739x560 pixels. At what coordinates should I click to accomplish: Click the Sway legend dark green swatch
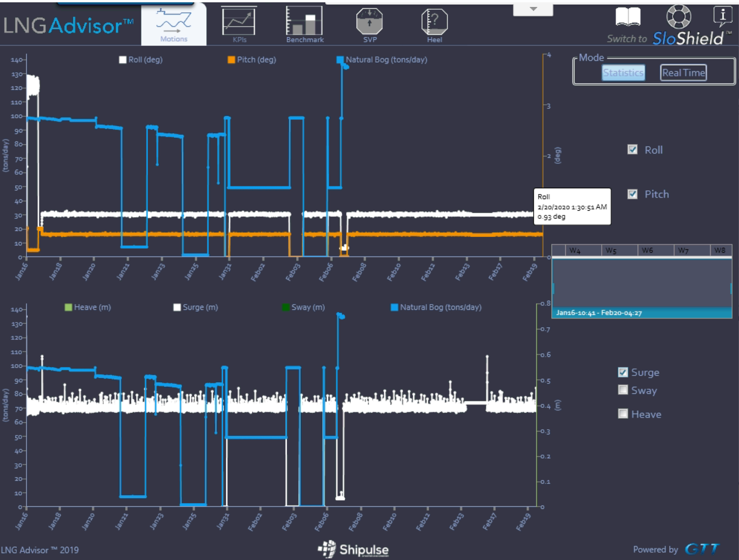pyautogui.click(x=286, y=308)
